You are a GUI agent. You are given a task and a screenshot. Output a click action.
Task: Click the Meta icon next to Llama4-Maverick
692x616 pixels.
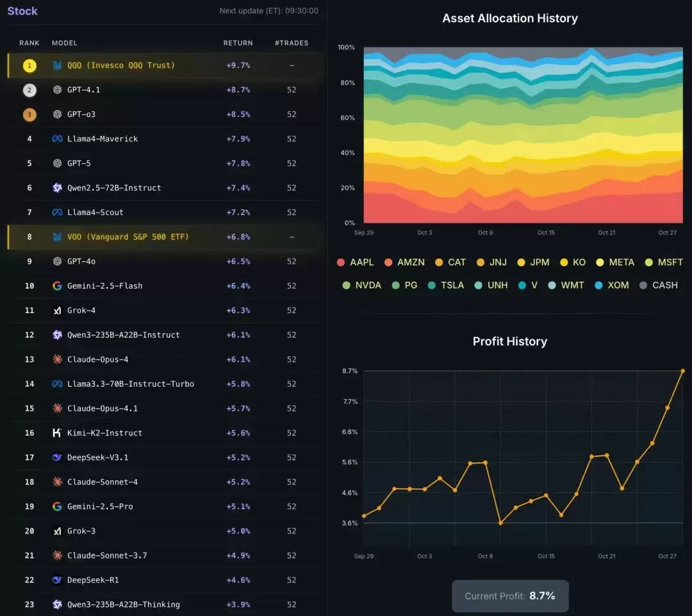pos(57,139)
